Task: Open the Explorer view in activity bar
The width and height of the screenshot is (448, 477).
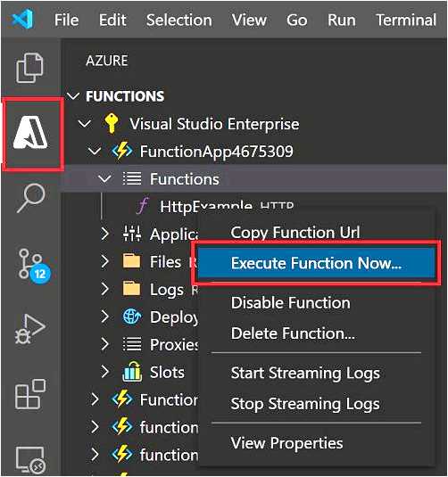Action: 30,68
